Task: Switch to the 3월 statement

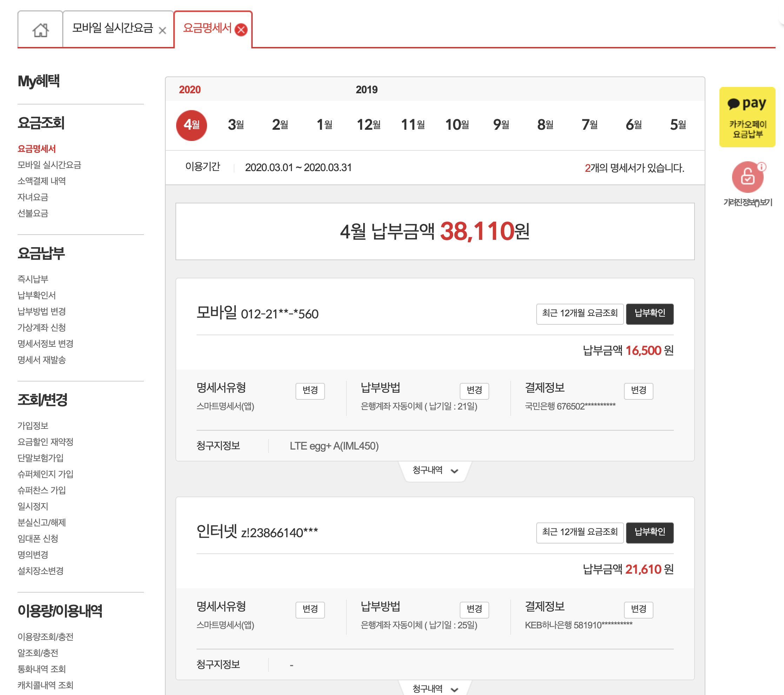Action: [x=235, y=125]
